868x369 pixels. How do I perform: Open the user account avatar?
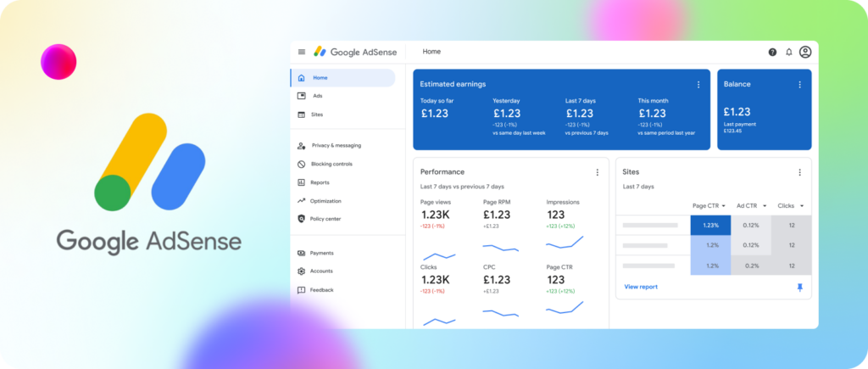pyautogui.click(x=805, y=52)
